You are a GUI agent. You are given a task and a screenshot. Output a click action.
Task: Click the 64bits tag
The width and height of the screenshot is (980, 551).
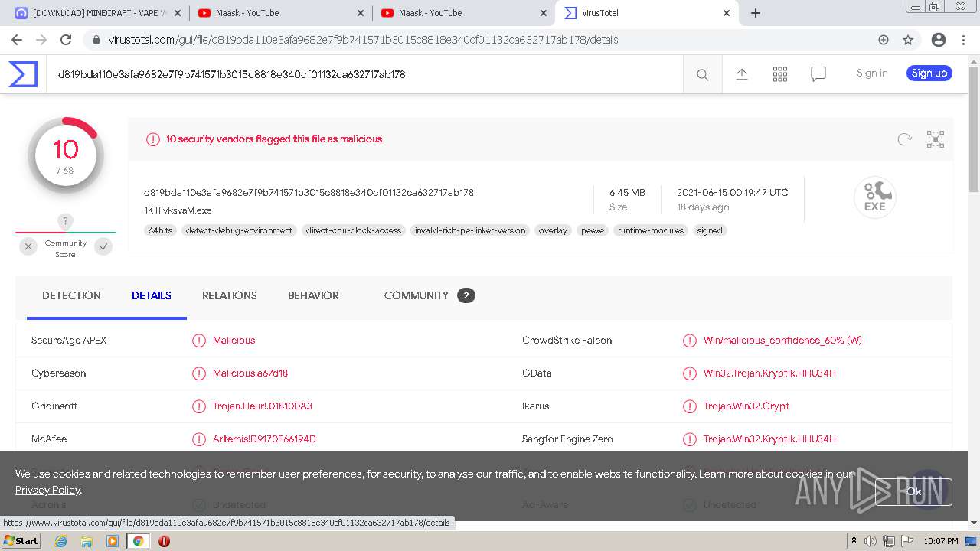coord(161,230)
